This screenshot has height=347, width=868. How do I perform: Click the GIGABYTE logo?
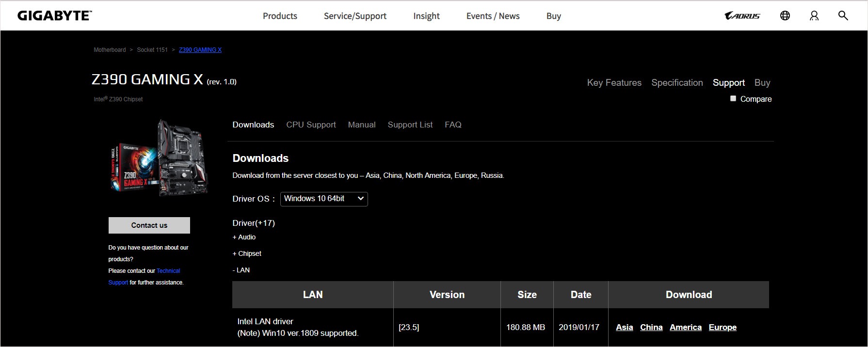(54, 16)
